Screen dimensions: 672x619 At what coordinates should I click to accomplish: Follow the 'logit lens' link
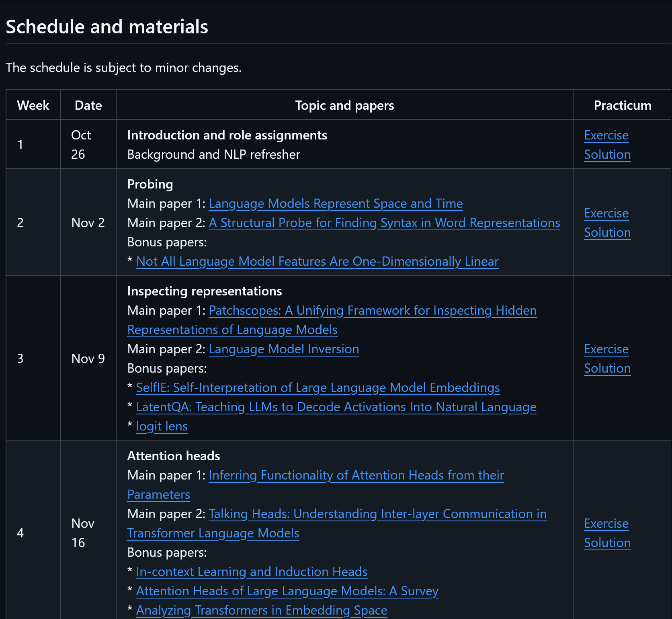coord(162,426)
